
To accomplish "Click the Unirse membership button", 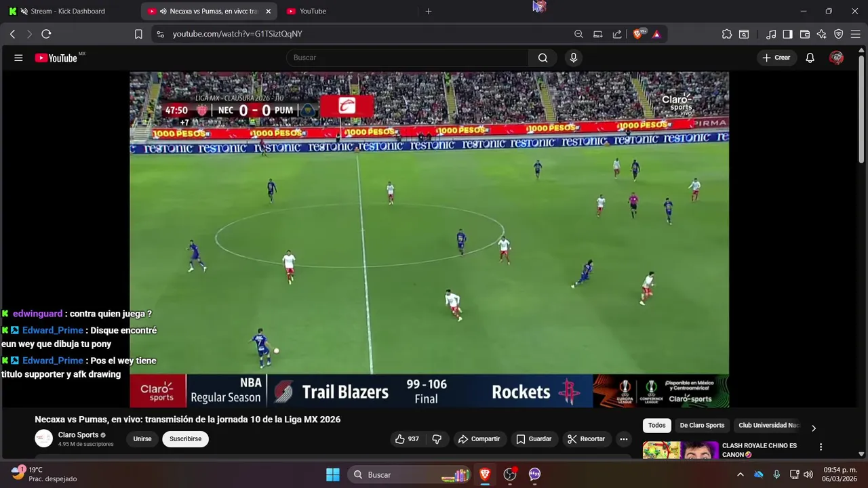I will (142, 439).
